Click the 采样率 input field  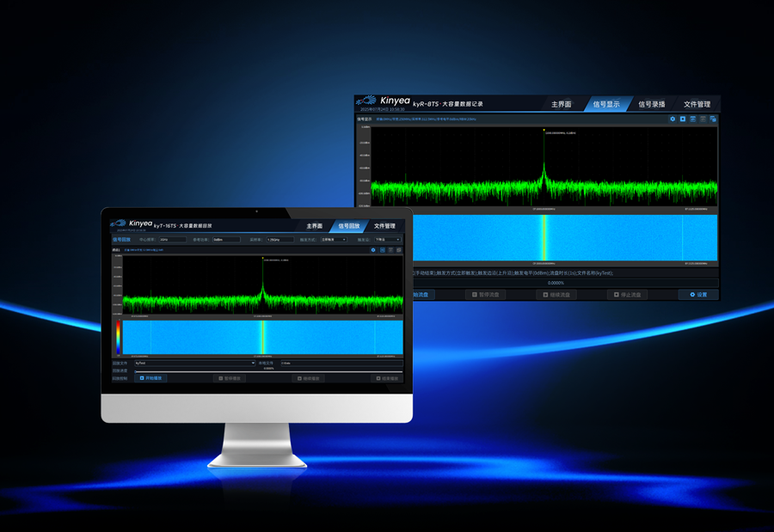click(x=279, y=240)
